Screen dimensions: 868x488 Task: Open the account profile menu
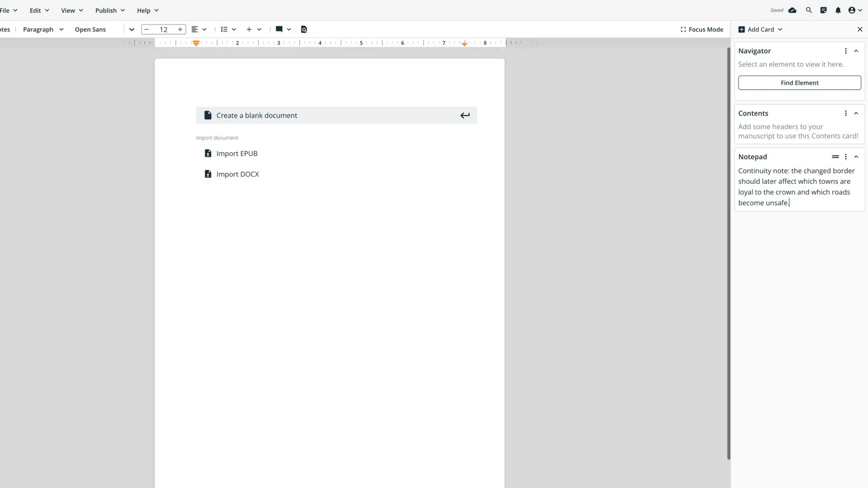pyautogui.click(x=855, y=10)
